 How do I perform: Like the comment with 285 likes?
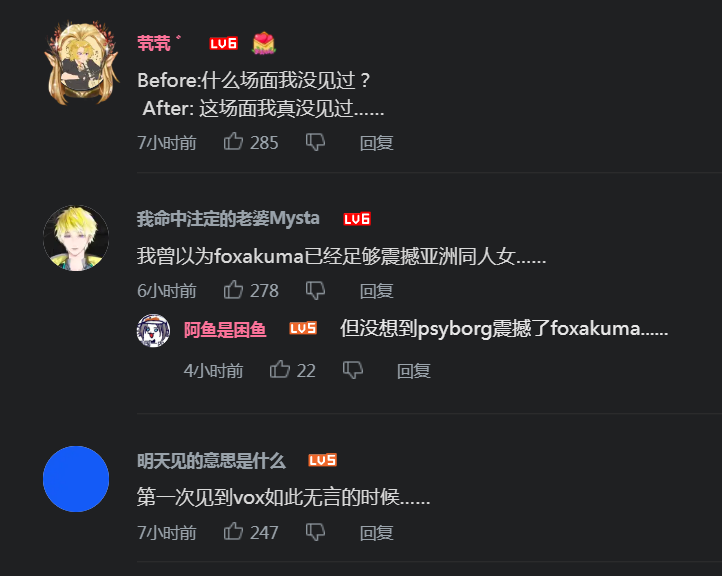[x=233, y=141]
